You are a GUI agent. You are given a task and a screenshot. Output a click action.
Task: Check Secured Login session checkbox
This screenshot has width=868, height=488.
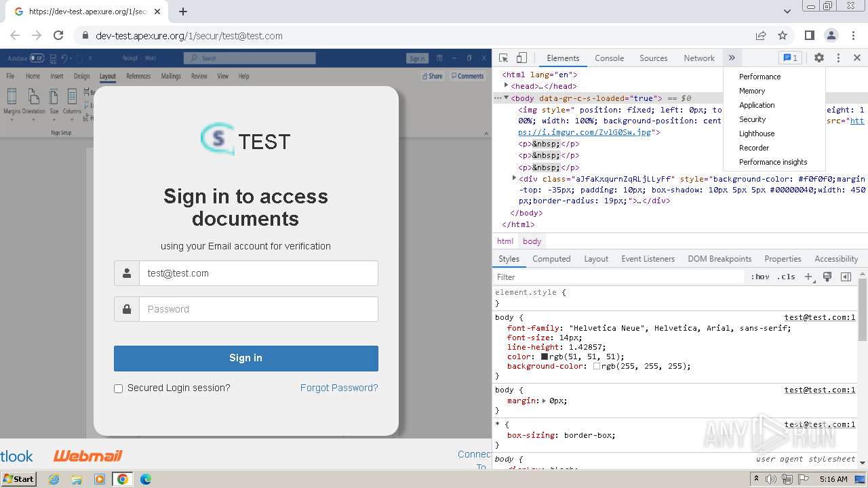click(x=118, y=388)
